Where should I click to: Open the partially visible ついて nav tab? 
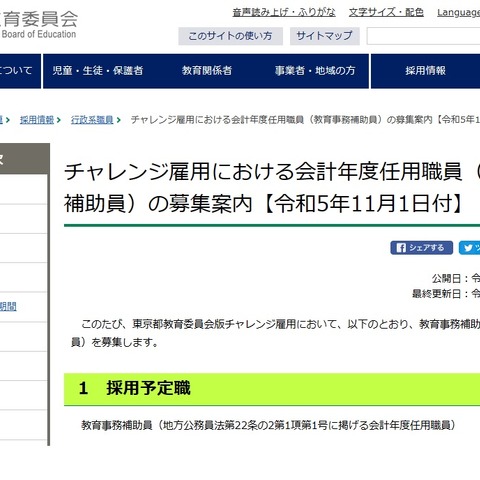coord(20,71)
